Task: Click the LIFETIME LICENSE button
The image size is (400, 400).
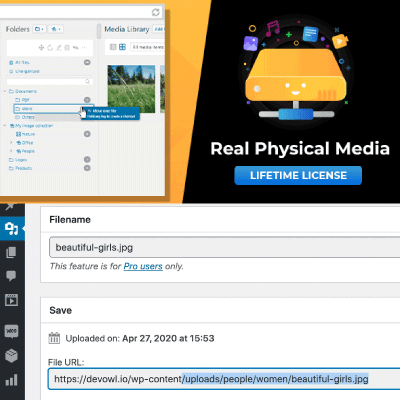Action: click(298, 175)
